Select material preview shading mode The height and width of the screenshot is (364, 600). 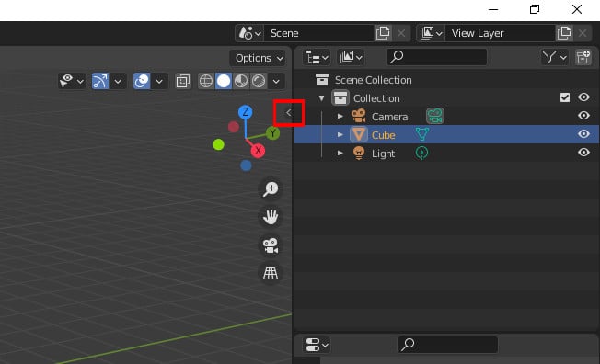[241, 81]
